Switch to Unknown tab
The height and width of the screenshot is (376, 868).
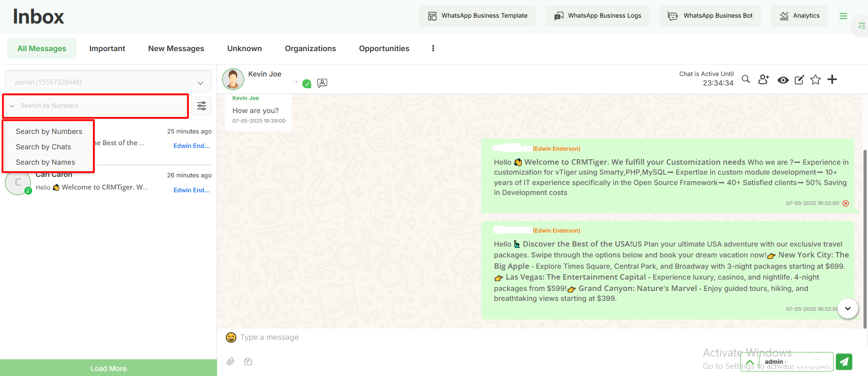click(244, 48)
